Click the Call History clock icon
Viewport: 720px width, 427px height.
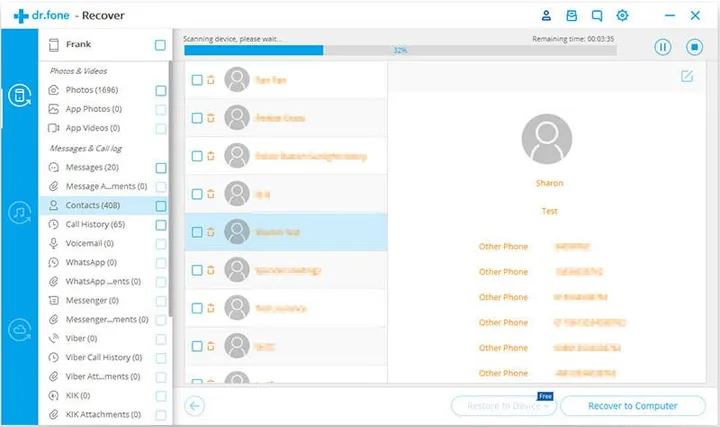(x=54, y=224)
